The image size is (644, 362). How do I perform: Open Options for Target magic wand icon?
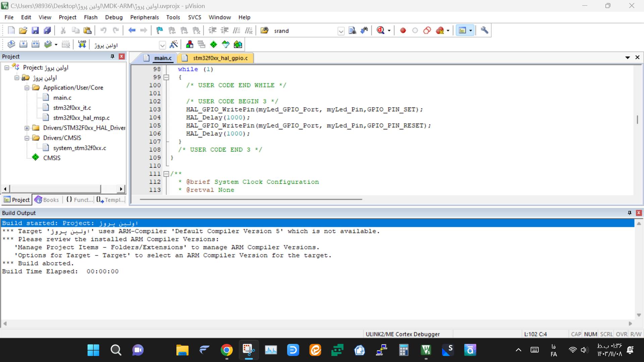[174, 44]
